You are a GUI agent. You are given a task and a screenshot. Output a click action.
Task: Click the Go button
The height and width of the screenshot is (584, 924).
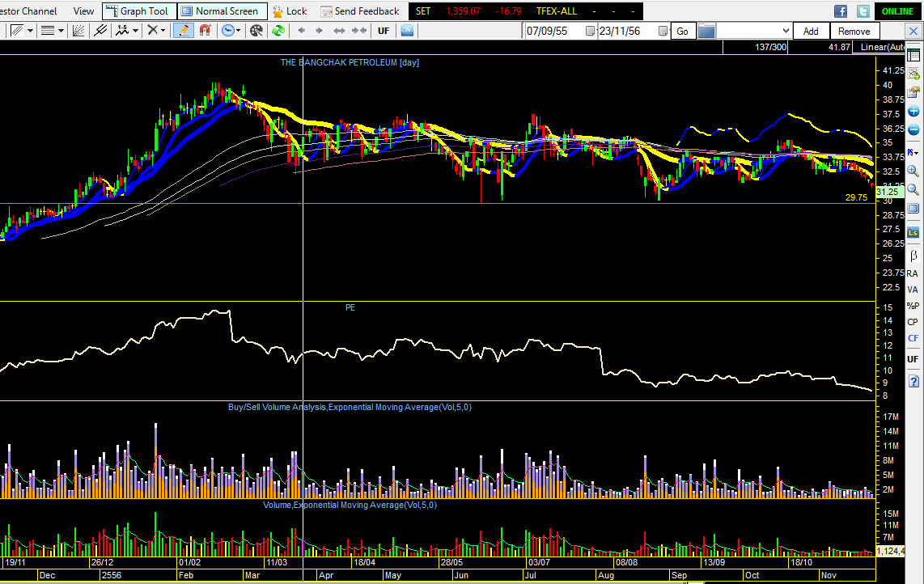(x=682, y=32)
